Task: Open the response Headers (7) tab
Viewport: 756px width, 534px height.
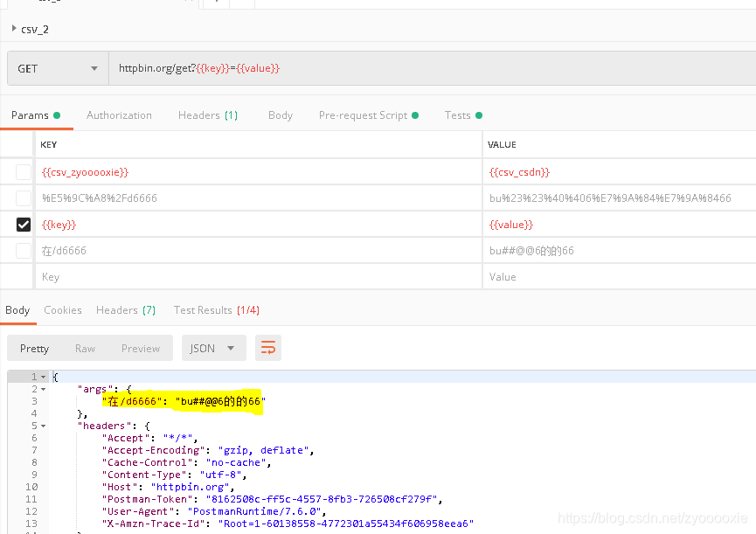Action: (126, 310)
